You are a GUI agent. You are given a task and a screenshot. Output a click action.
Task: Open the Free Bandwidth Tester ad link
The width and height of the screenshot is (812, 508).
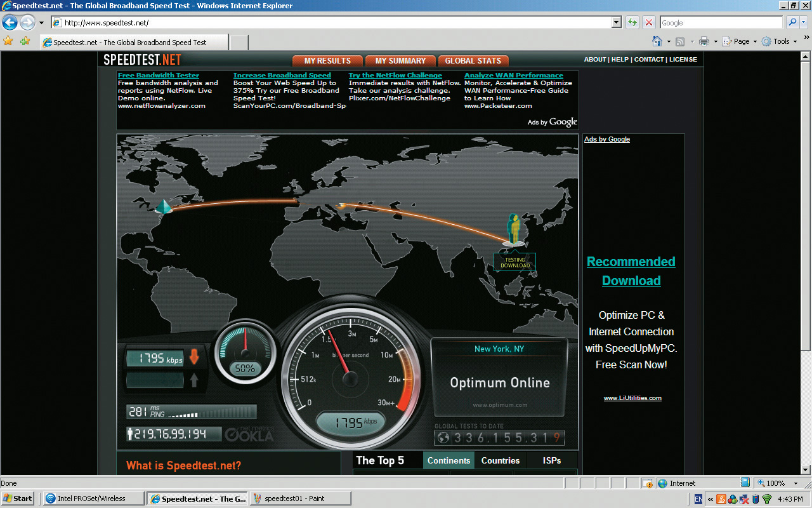coord(159,75)
